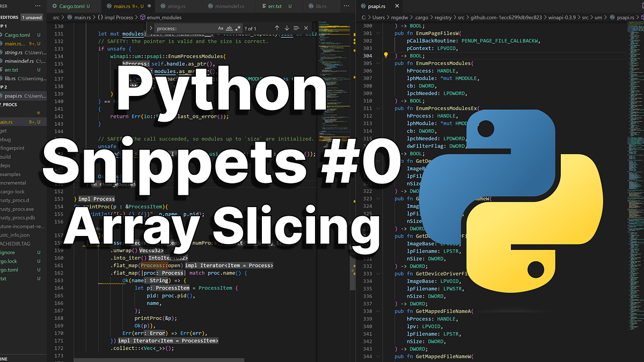644x362 pixels.
Task: Toggle Match Whole Word in the Find widget
Action: coord(229,27)
